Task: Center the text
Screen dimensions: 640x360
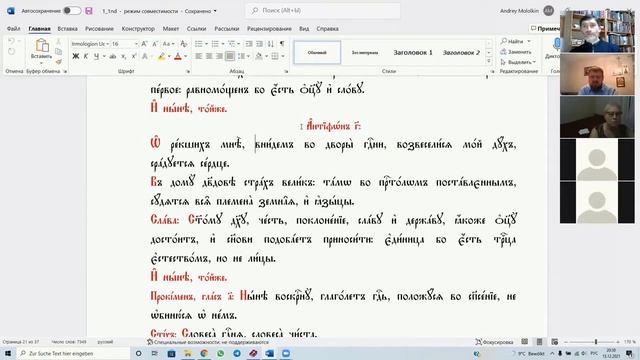Action: coord(209,56)
